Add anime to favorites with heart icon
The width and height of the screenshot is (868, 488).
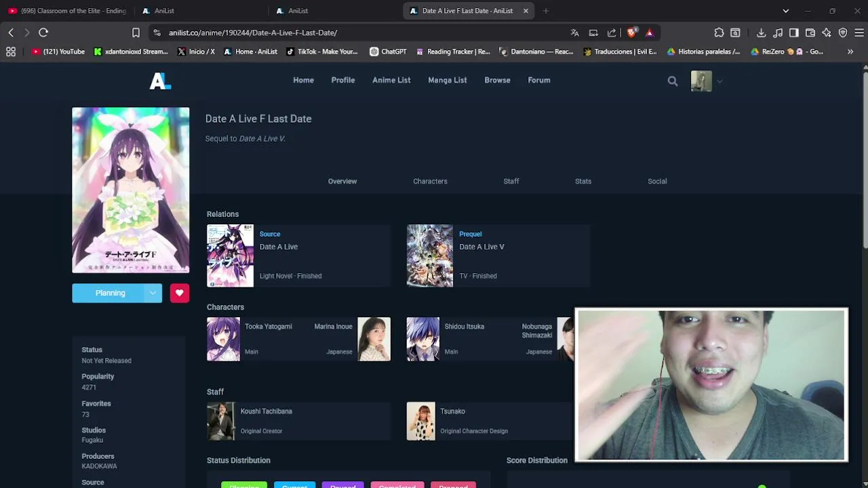(179, 293)
